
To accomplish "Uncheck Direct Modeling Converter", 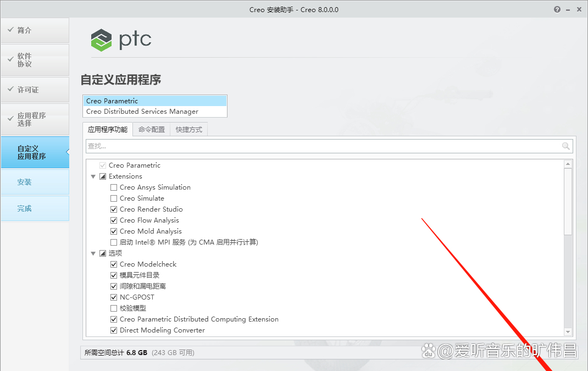I will pyautogui.click(x=114, y=330).
